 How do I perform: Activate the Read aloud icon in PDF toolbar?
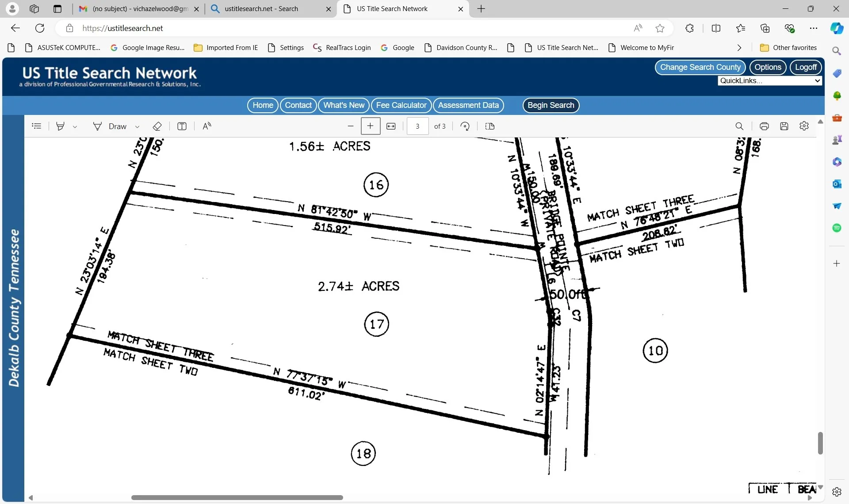[x=207, y=126]
